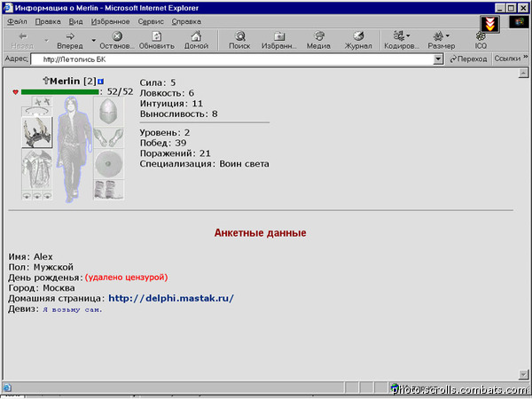Screen dimensions: 532x399
Task: Click the Сила: 5 stat line
Action: click(x=158, y=82)
